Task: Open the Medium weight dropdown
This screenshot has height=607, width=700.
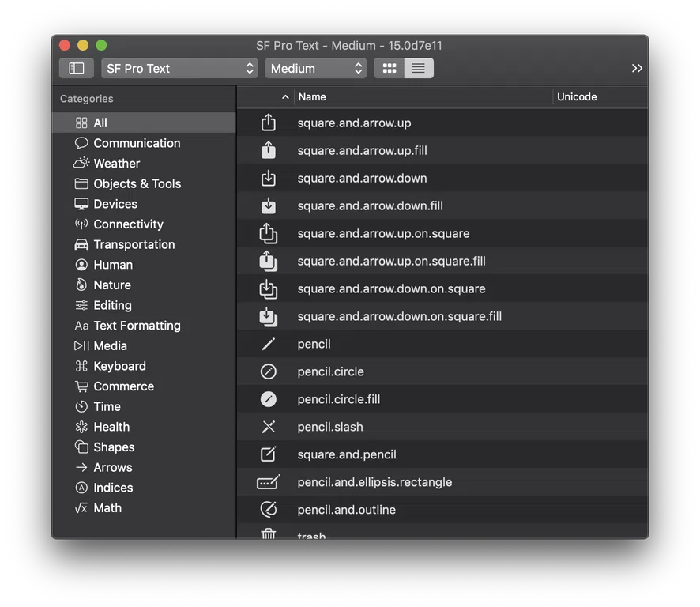Action: [315, 68]
